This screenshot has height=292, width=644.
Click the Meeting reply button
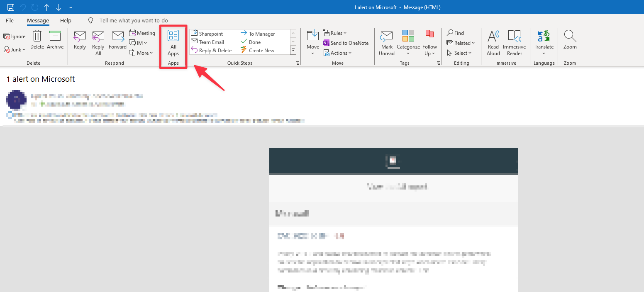pos(142,33)
